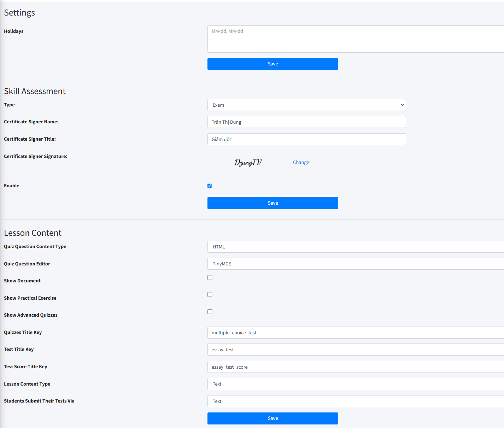Click the Settings page heading

19,13
